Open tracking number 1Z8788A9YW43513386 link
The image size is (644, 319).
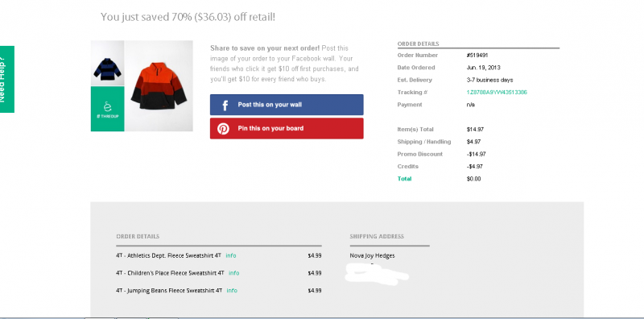pos(497,93)
